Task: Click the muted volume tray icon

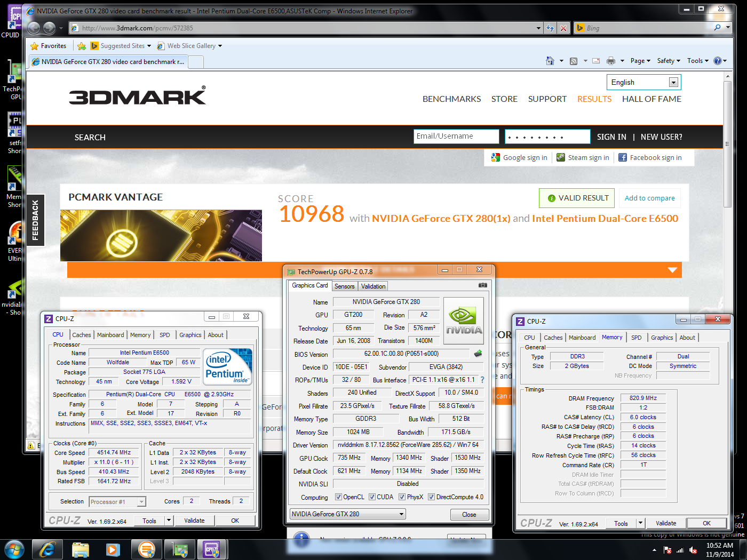Action: 693,550
